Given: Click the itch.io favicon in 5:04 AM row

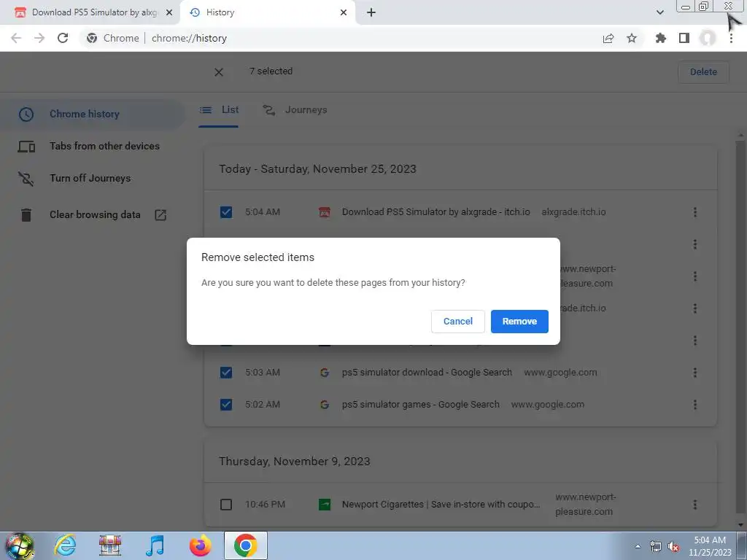Looking at the screenshot, I should 325,212.
